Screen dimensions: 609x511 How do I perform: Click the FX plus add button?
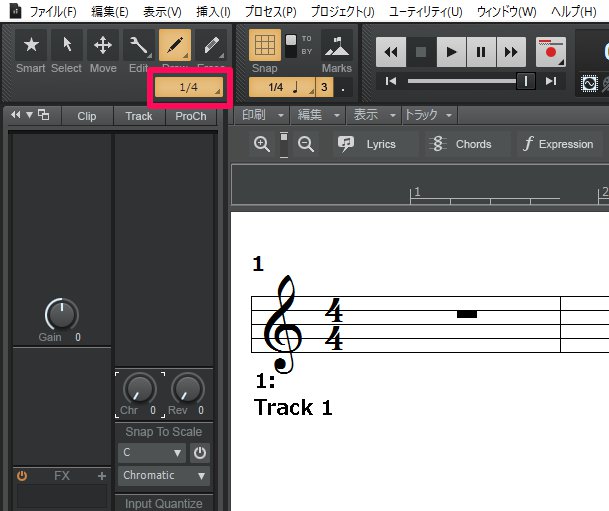click(x=102, y=476)
